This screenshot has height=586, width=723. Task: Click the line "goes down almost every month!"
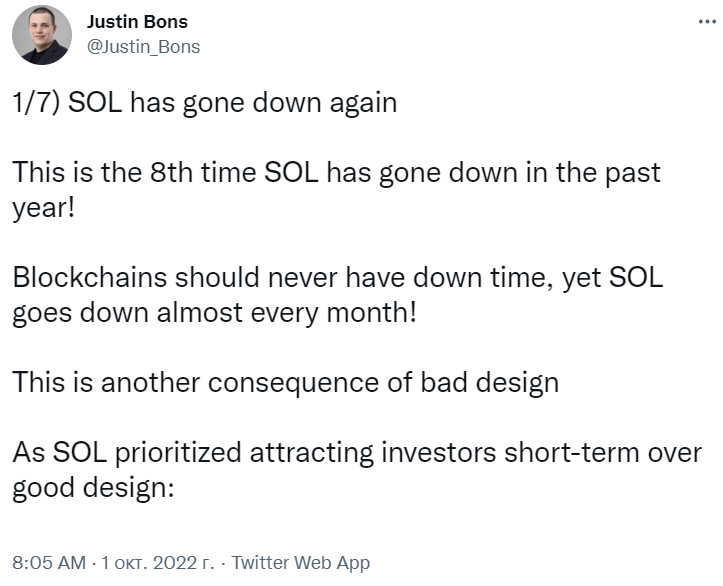click(x=214, y=313)
